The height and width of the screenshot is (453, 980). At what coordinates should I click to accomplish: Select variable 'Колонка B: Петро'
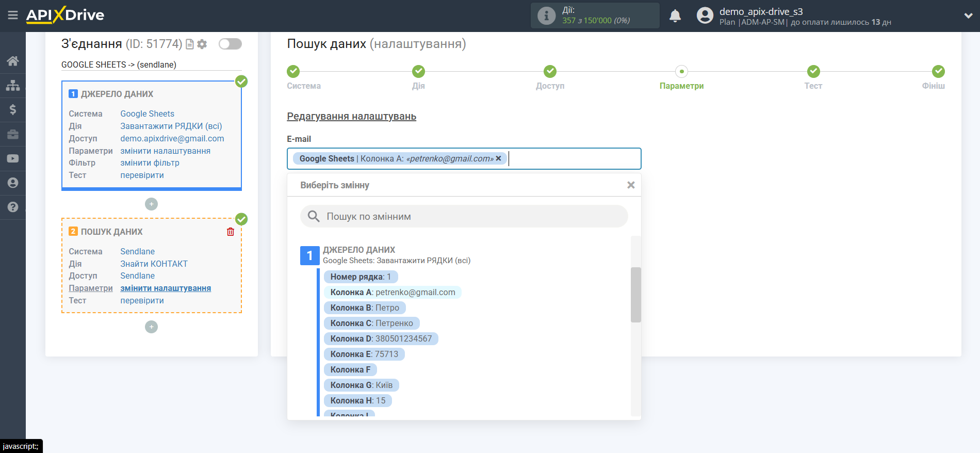[x=365, y=308]
